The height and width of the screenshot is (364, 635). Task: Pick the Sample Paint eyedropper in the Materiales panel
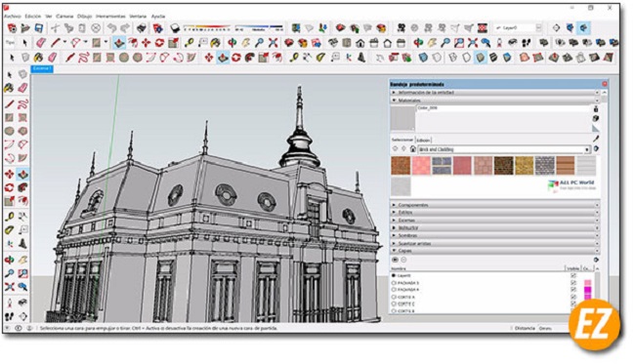pyautogui.click(x=596, y=139)
